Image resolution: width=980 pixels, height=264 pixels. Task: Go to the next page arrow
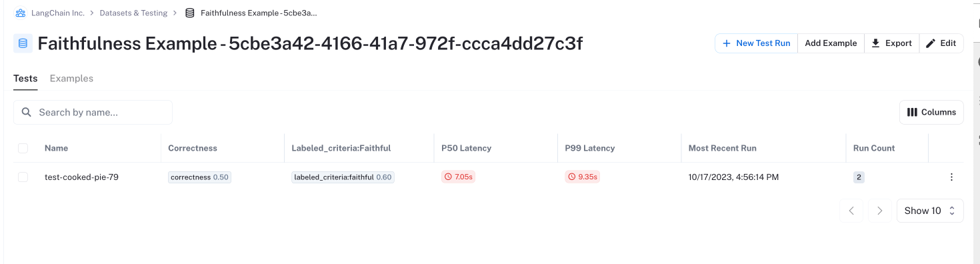click(x=879, y=211)
